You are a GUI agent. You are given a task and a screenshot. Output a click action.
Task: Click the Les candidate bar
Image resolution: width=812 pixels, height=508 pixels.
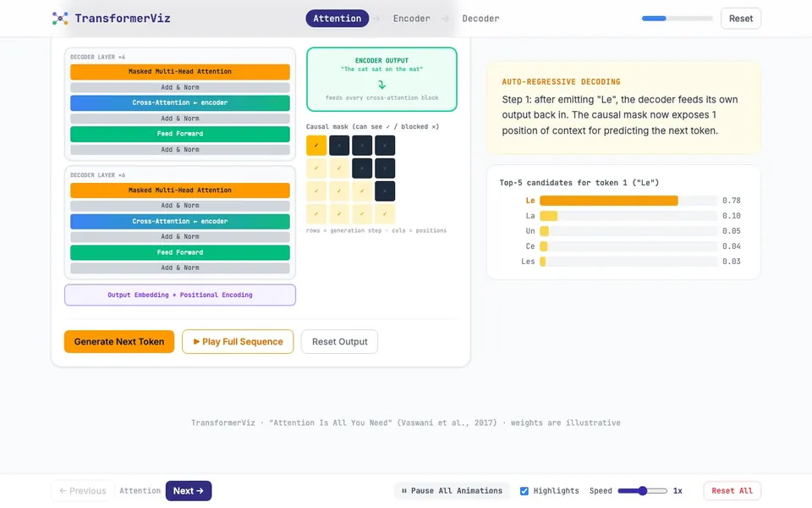pyautogui.click(x=543, y=262)
